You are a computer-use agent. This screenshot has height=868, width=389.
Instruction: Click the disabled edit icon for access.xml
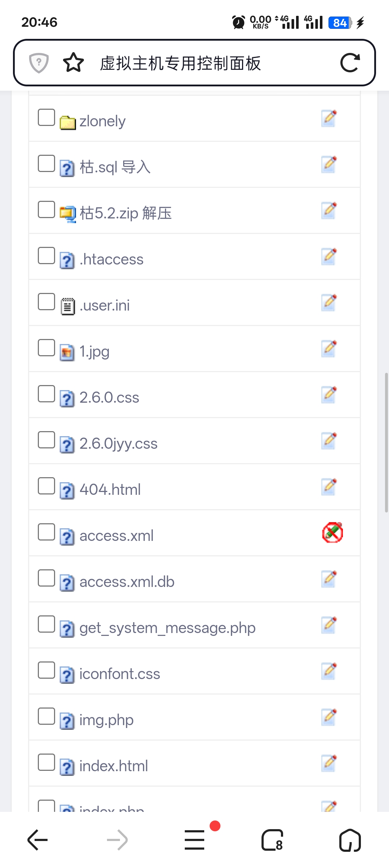(x=332, y=532)
